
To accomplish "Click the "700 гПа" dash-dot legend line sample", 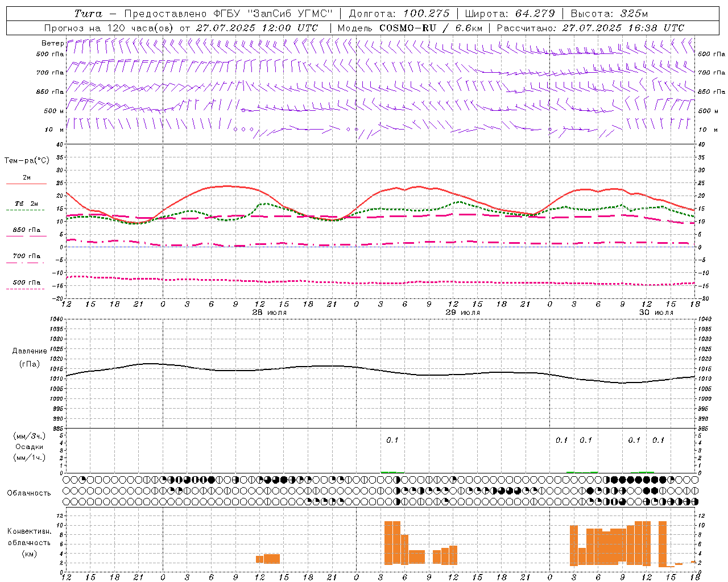I will [25, 263].
